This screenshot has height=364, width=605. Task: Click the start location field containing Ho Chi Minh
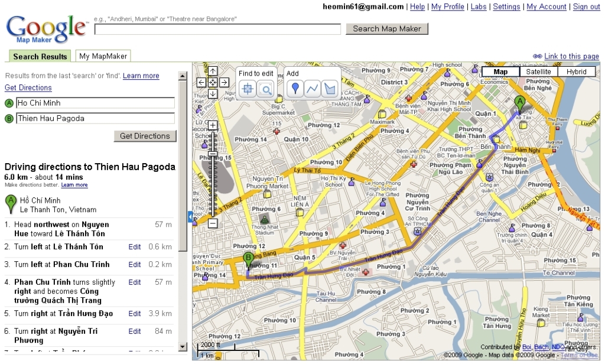coord(95,103)
